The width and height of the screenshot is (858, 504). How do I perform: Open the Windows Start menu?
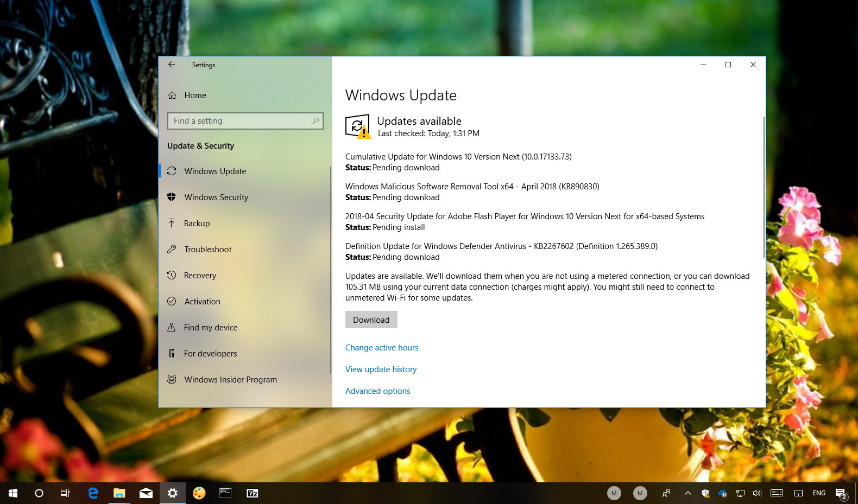tap(13, 493)
